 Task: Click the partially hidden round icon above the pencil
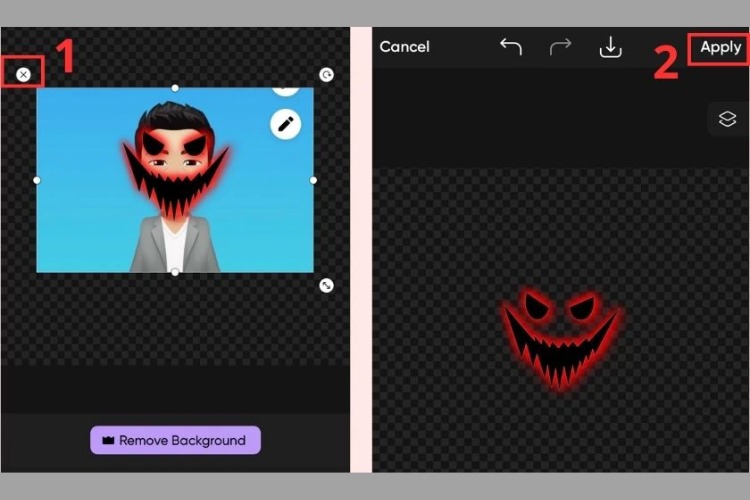click(x=286, y=91)
